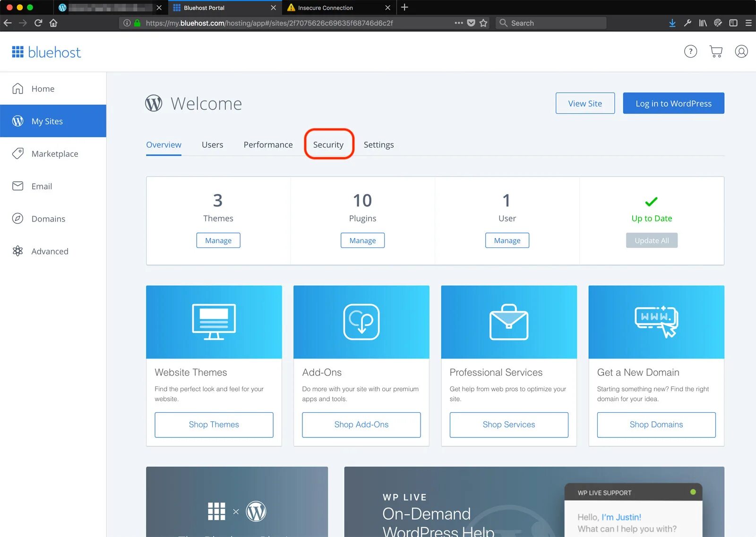The image size is (756, 537).
Task: Toggle the sidebar view icon
Action: (733, 23)
